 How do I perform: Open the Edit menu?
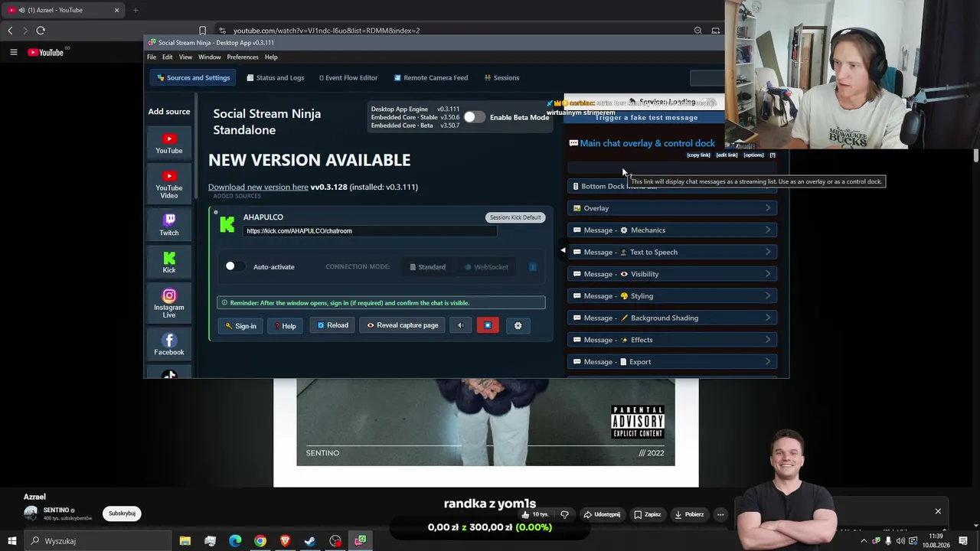click(167, 57)
